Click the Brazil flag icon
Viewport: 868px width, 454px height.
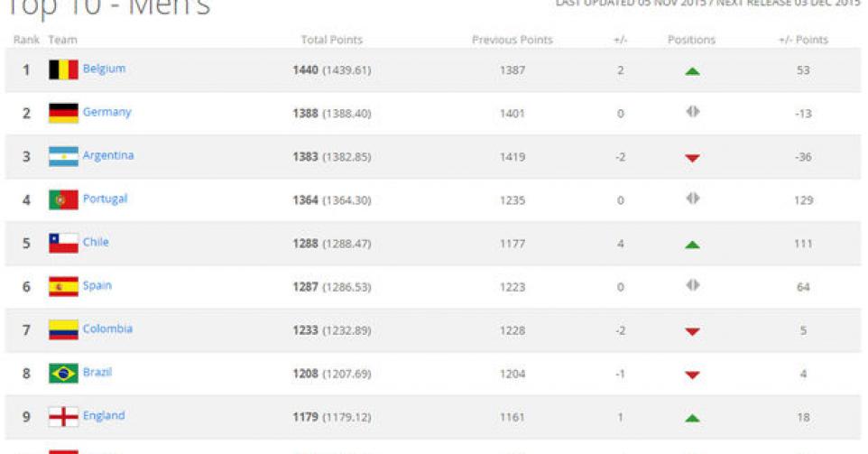click(x=63, y=373)
